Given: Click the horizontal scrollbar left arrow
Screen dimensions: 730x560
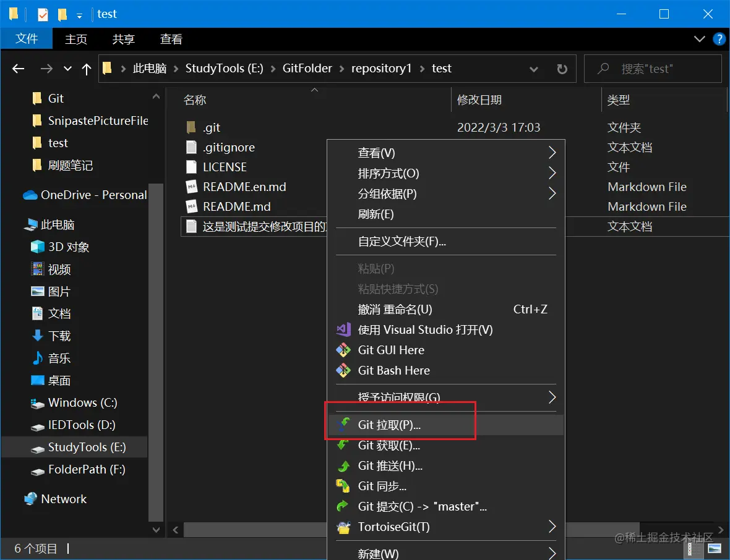Looking at the screenshot, I should click(x=176, y=529).
